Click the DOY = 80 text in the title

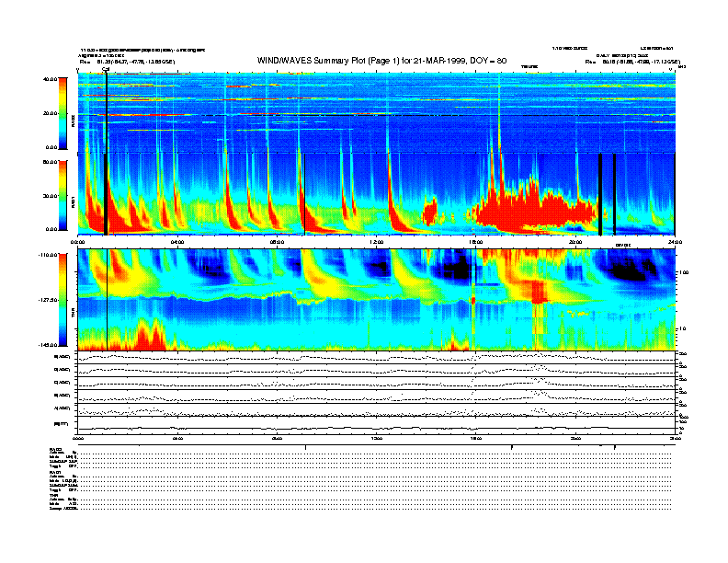point(487,61)
